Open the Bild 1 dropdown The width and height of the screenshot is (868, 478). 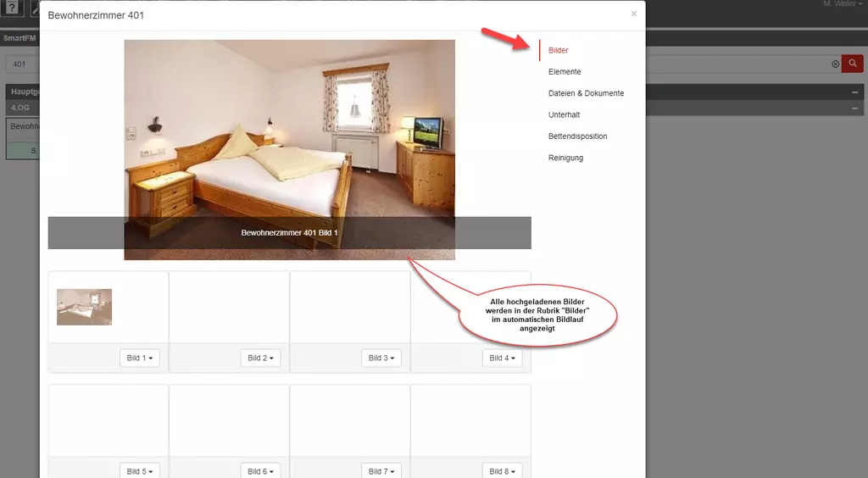(140, 358)
